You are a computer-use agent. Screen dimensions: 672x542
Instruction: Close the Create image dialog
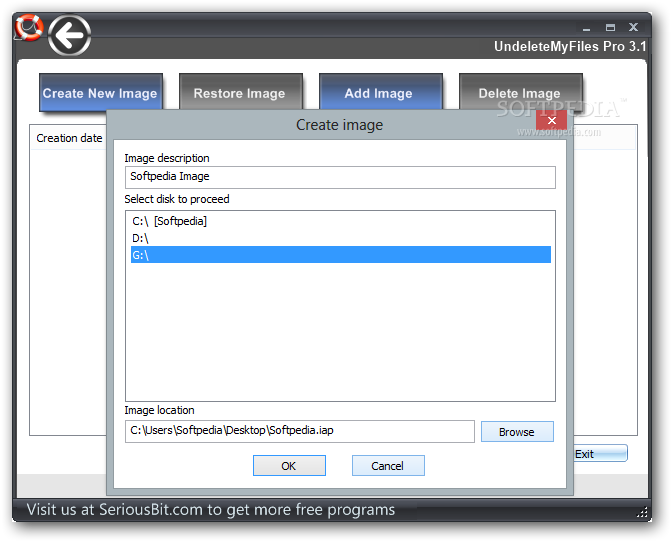(552, 120)
